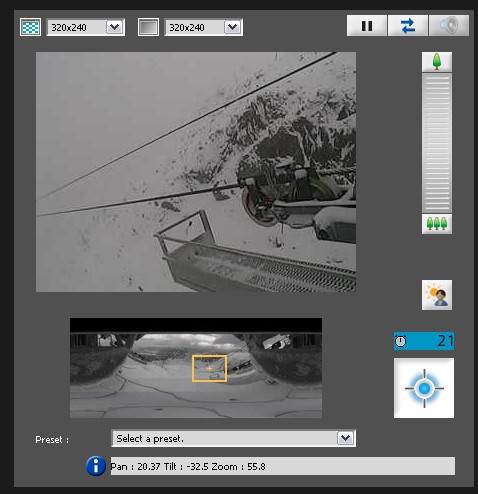Zoom in using the single tree icon
The image size is (478, 494).
437,62
